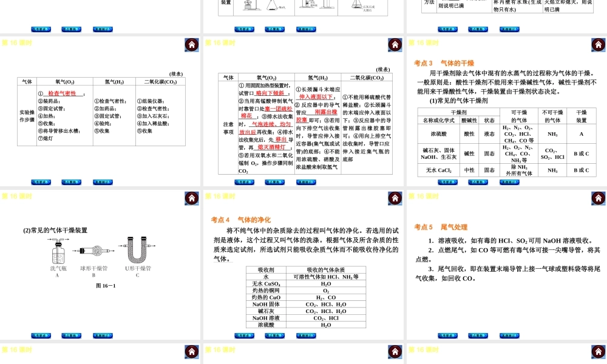Click middle blue button under 实验操作步骤 slide
This screenshot has height=364, width=607.
72,182
